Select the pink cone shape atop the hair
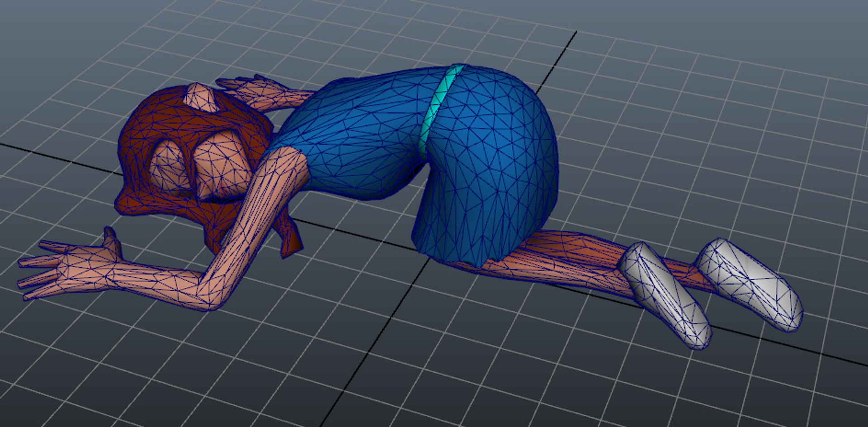Image resolution: width=868 pixels, height=427 pixels. (x=202, y=97)
